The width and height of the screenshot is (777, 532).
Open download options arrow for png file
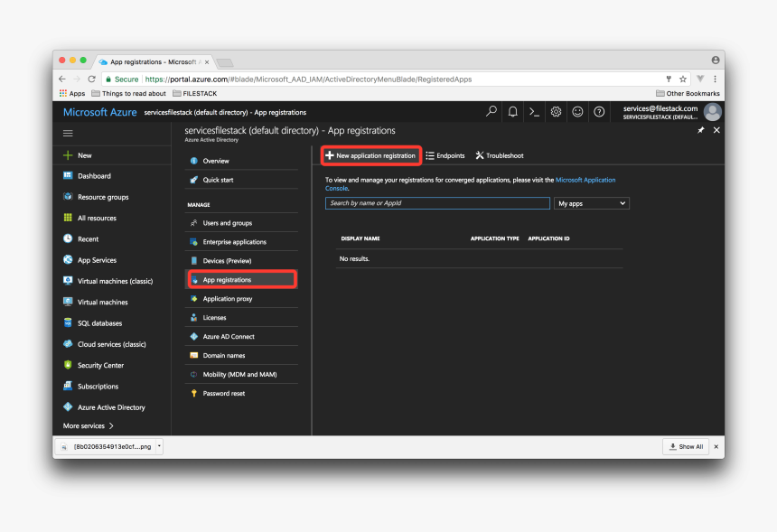(159, 446)
